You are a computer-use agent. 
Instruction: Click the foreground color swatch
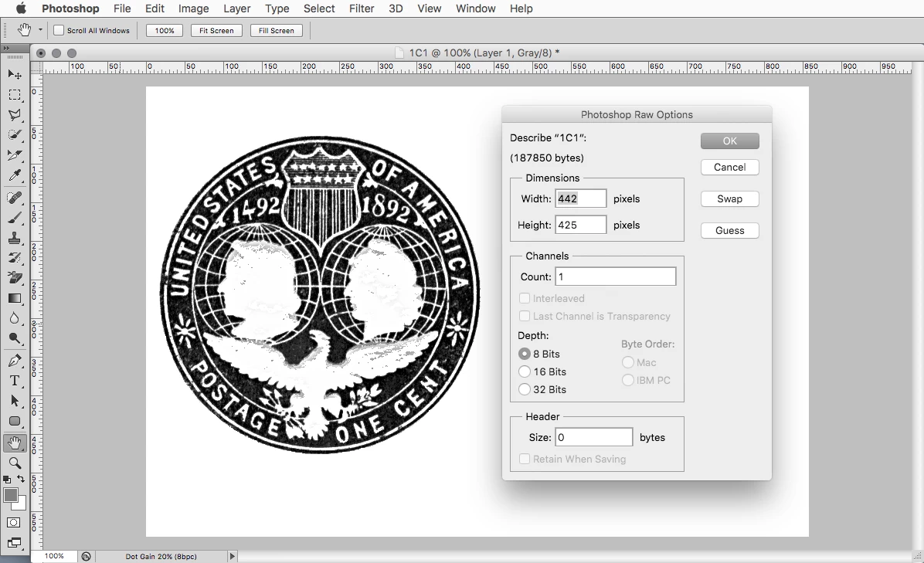[x=10, y=495]
